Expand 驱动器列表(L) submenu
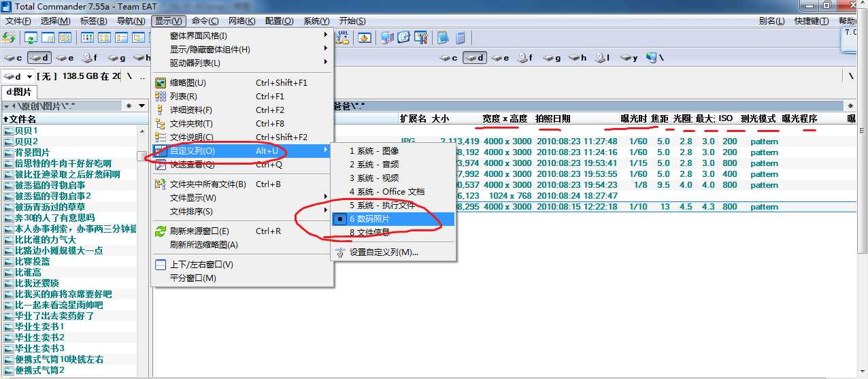 pyautogui.click(x=241, y=63)
